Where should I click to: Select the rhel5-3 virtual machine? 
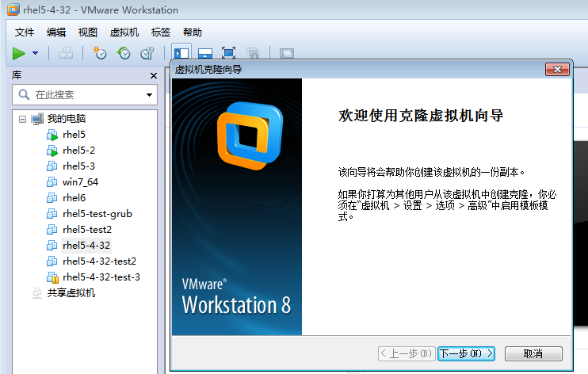point(78,166)
